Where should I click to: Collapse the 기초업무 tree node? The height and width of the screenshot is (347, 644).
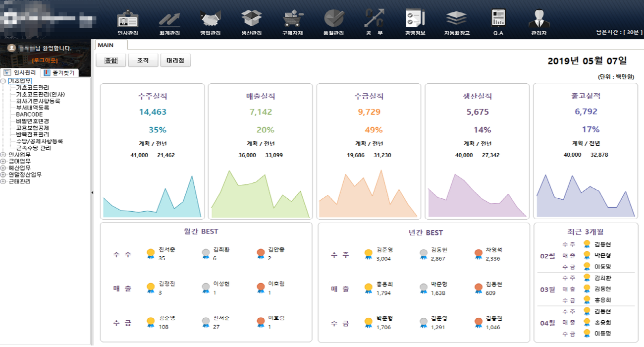pos(3,81)
